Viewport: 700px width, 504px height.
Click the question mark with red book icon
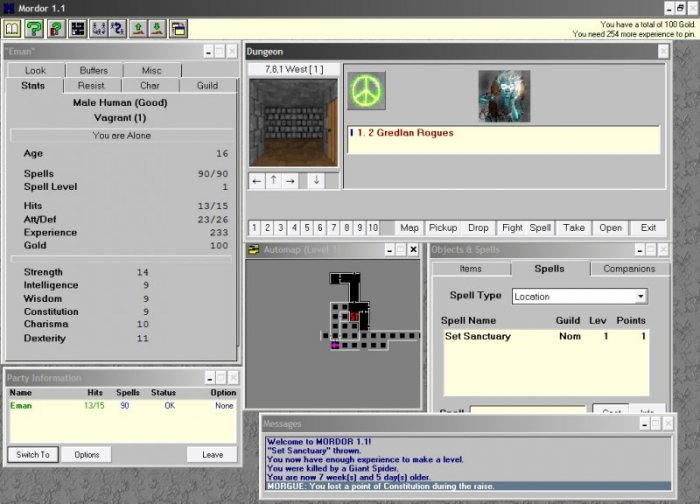pos(56,29)
